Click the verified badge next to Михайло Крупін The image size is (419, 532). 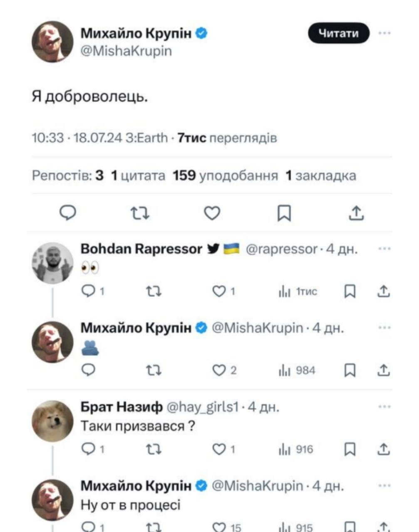(201, 34)
